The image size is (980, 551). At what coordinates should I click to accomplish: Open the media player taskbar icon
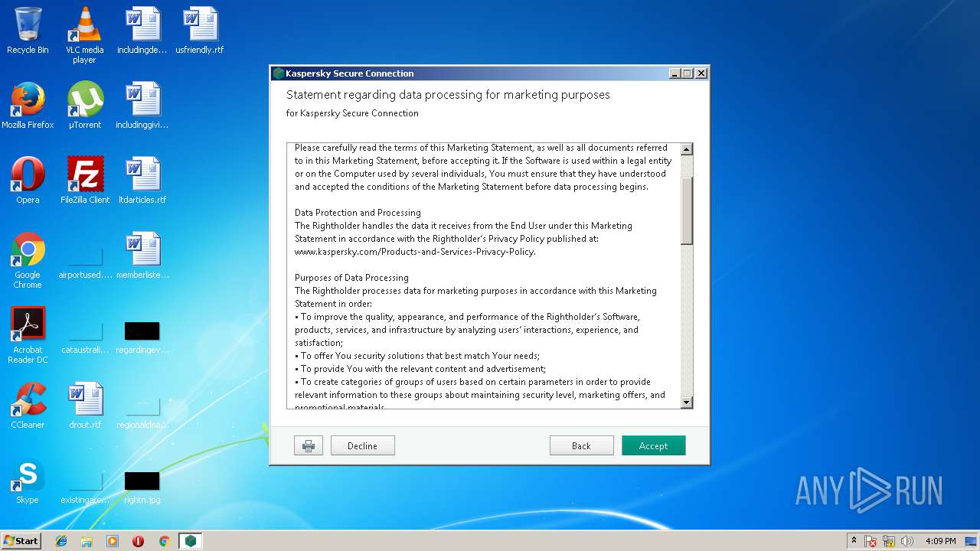pyautogui.click(x=113, y=540)
